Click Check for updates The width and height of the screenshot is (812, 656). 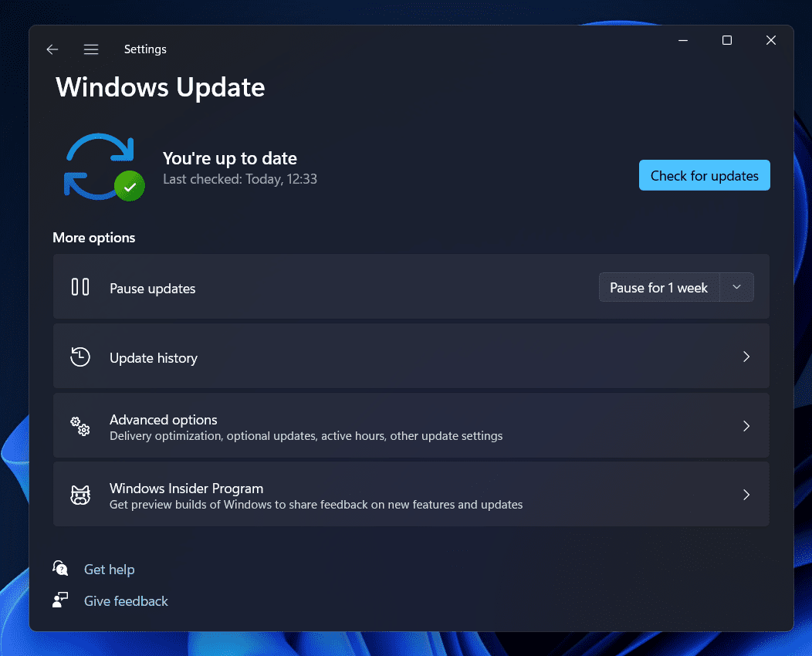[x=704, y=175]
